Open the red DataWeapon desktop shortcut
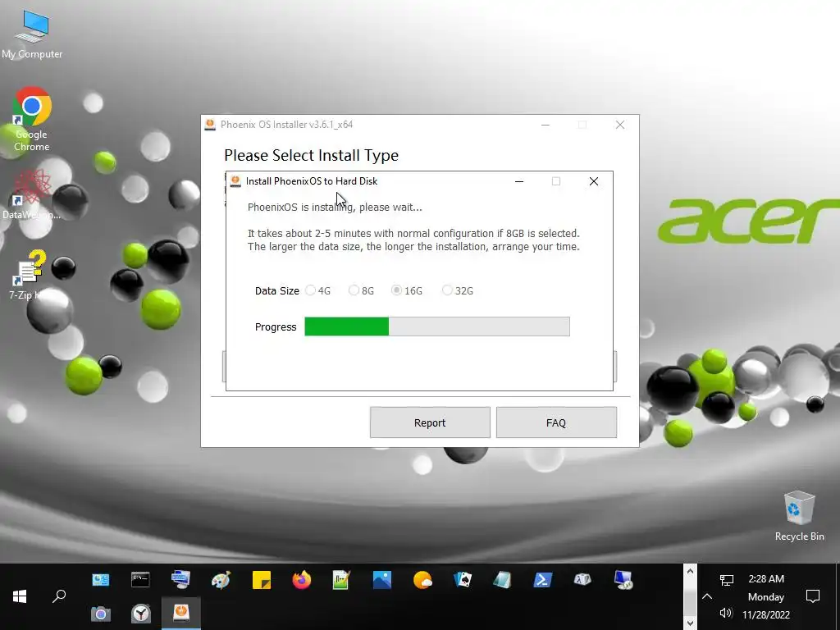The height and width of the screenshot is (630, 840). click(x=31, y=194)
